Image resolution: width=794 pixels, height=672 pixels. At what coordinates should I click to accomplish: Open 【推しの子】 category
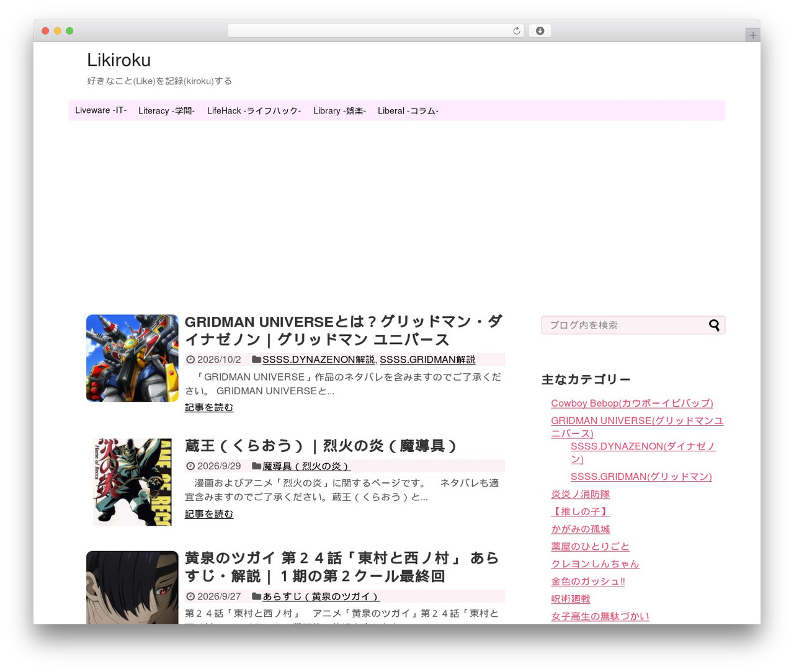point(581,511)
